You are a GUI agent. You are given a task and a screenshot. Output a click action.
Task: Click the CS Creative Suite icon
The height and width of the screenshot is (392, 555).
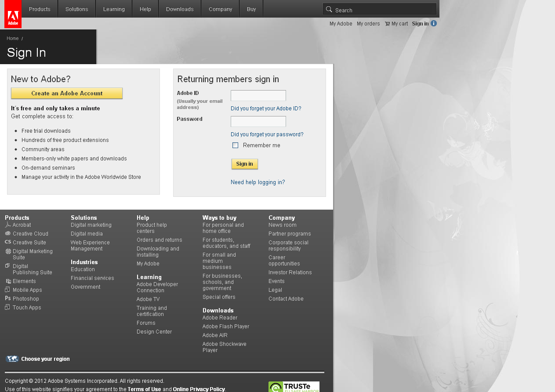point(7,242)
